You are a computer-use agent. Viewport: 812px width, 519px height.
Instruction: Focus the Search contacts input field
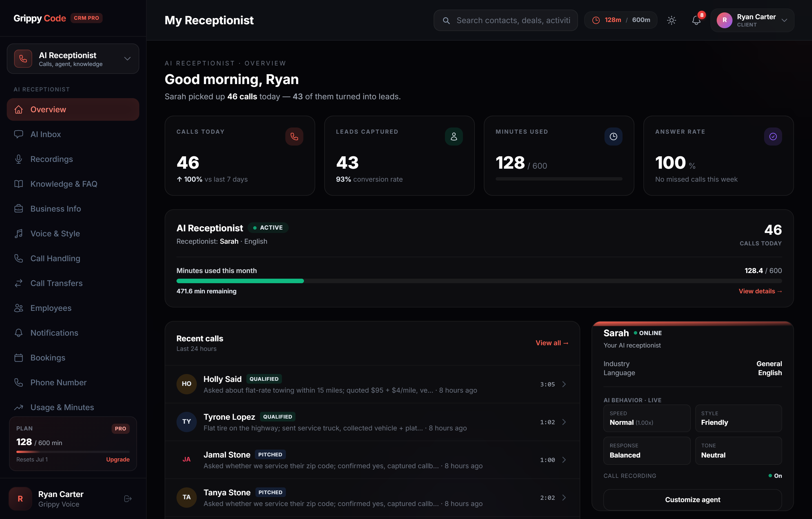coord(506,20)
